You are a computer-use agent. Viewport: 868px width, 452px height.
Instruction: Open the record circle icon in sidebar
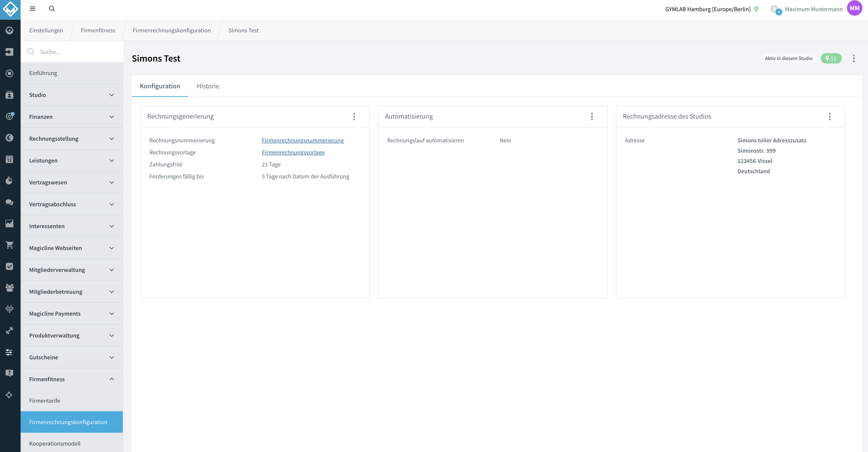(x=9, y=73)
